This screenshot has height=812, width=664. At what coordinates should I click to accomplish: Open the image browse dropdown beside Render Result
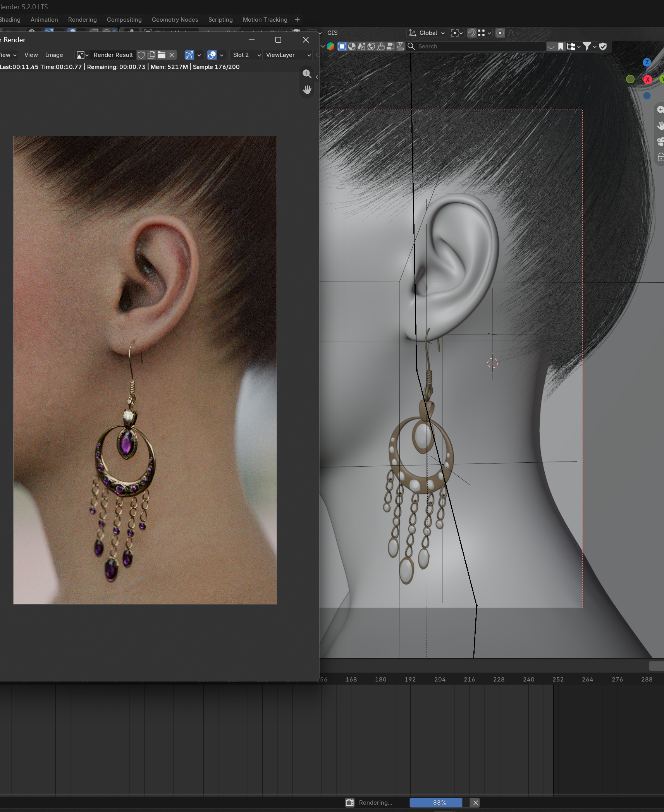click(82, 55)
